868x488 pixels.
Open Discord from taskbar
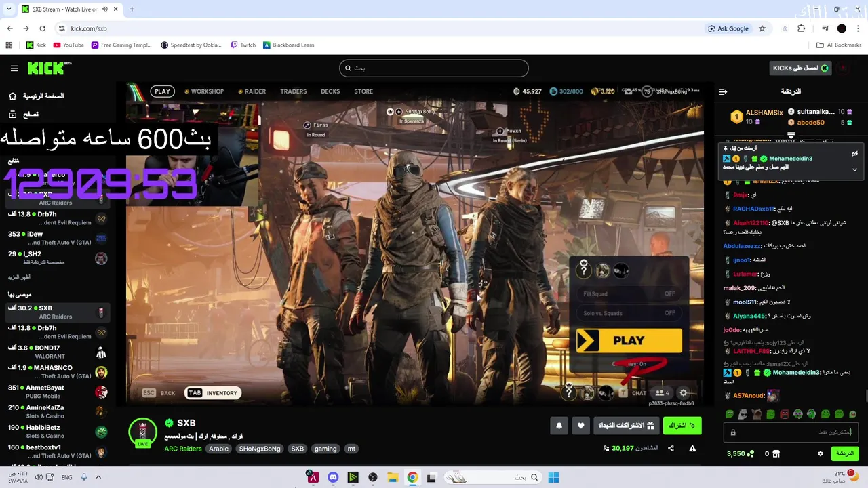pyautogui.click(x=332, y=477)
